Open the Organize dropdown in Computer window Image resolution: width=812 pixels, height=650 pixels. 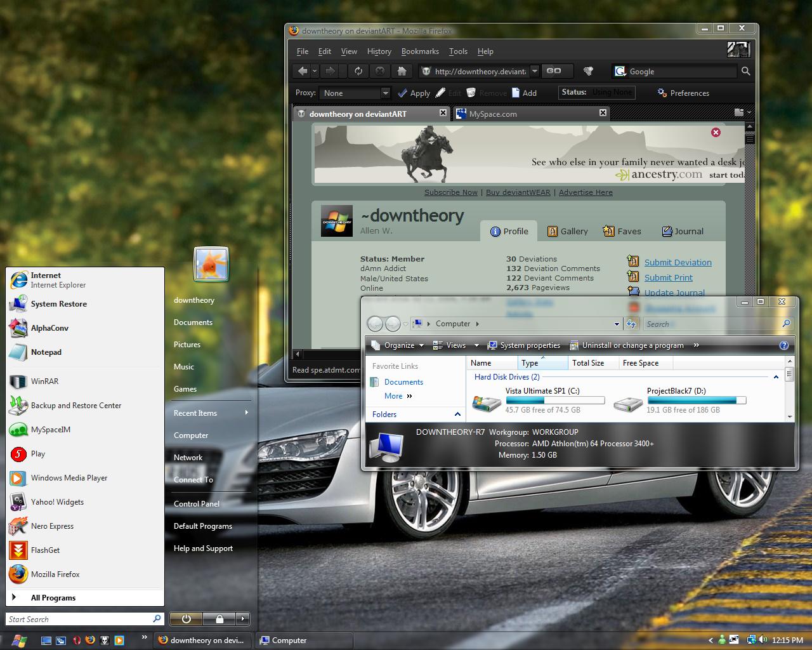(398, 345)
